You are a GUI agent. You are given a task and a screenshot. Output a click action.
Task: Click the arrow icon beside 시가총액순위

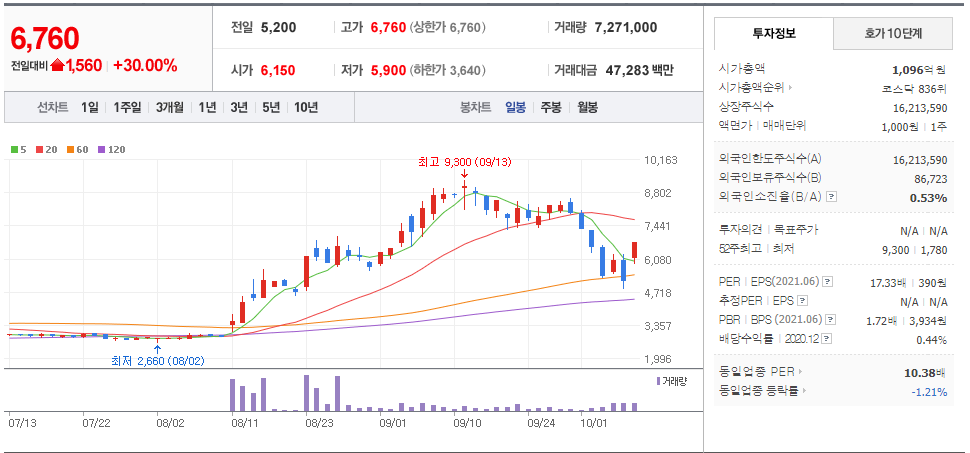click(x=789, y=88)
